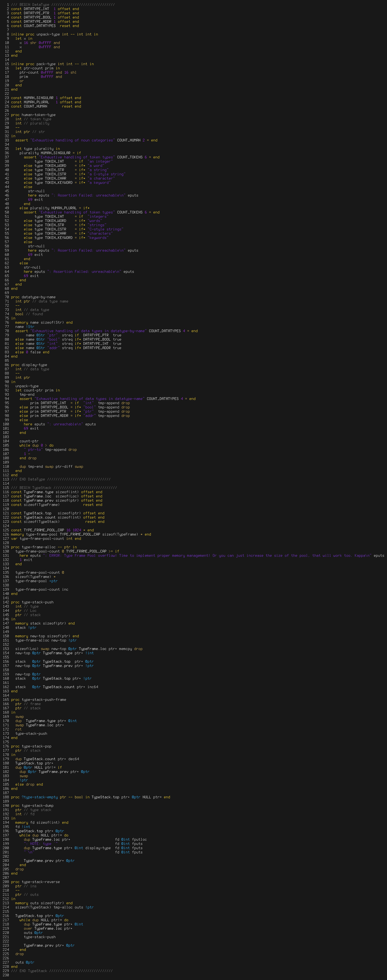This screenshot has width=387, height=980.
Task: Click the "a C-style string" literal
Action: tap(107, 174)
